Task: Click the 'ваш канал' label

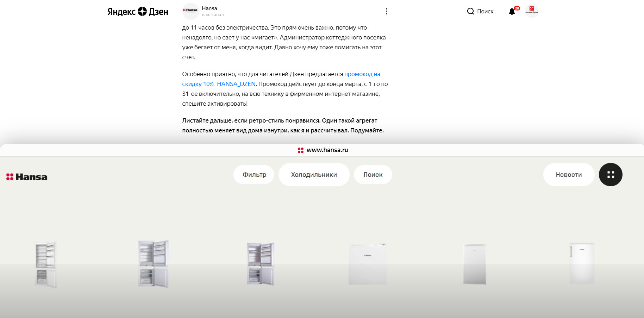Action: coord(213,15)
